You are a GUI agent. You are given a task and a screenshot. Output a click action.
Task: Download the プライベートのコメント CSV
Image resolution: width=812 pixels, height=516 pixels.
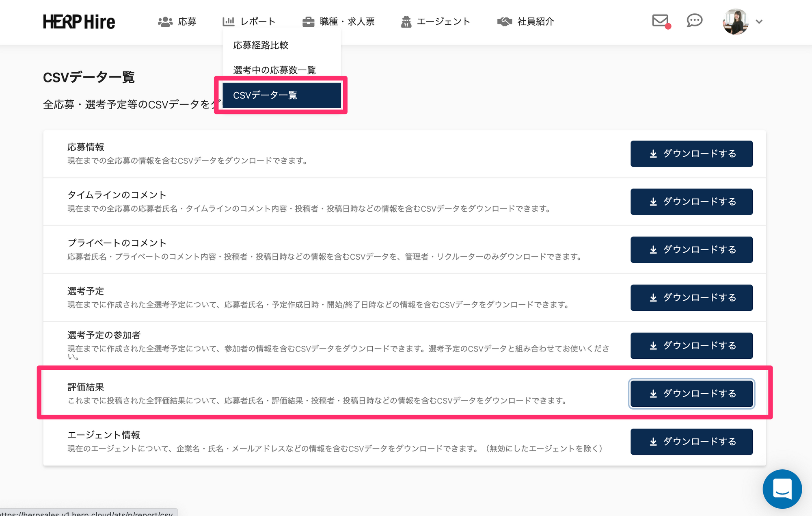(691, 249)
